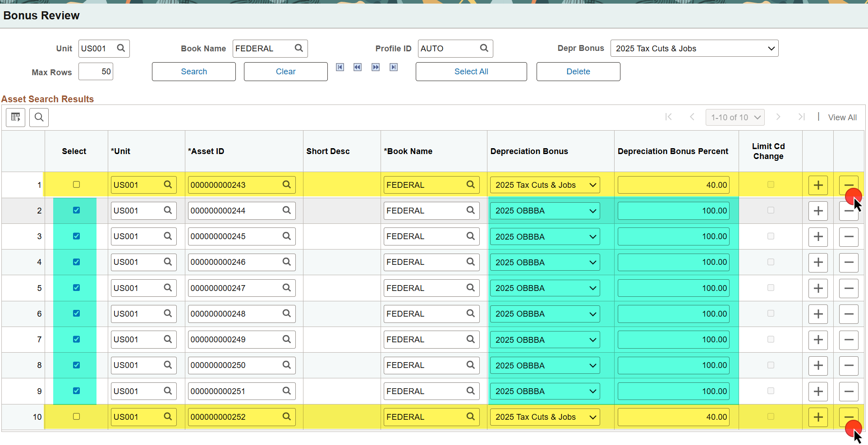Viewport: 868px width, 445px height.
Task: Click the Max Rows input field
Action: pos(96,72)
